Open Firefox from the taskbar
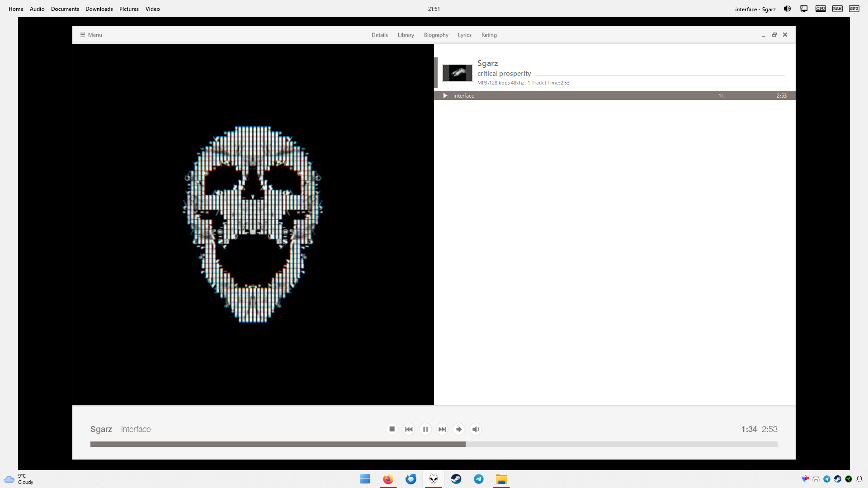 click(x=388, y=479)
